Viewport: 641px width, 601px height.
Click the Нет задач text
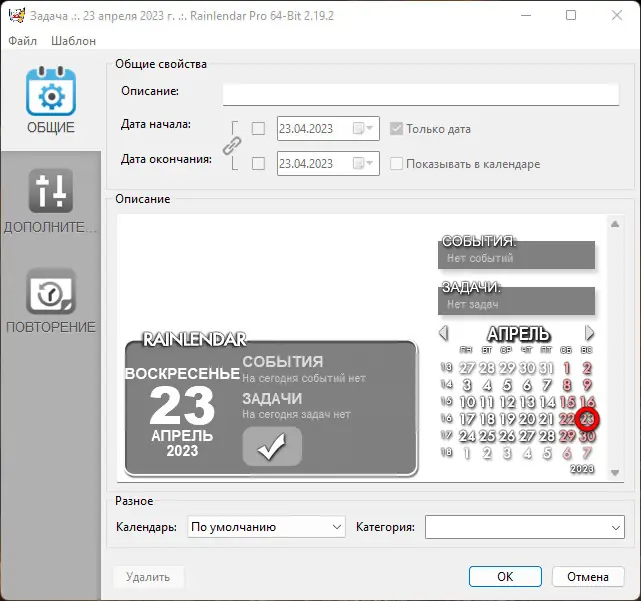473,304
